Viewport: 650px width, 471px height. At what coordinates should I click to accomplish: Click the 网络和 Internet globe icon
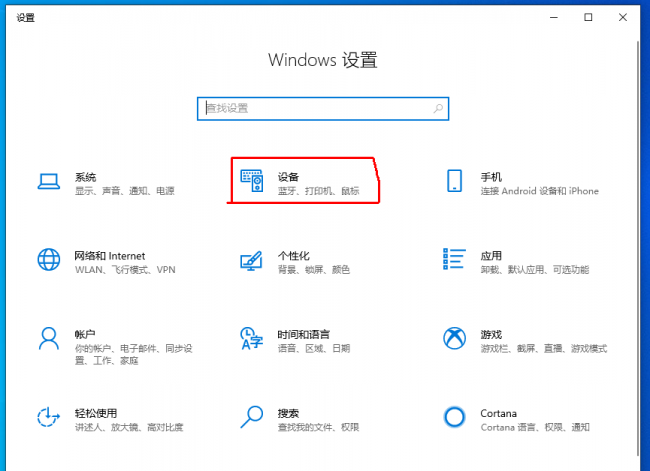(x=49, y=260)
